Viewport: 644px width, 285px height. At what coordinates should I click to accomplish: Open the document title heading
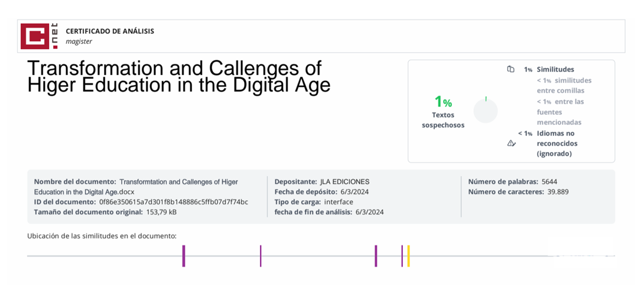[x=178, y=77]
